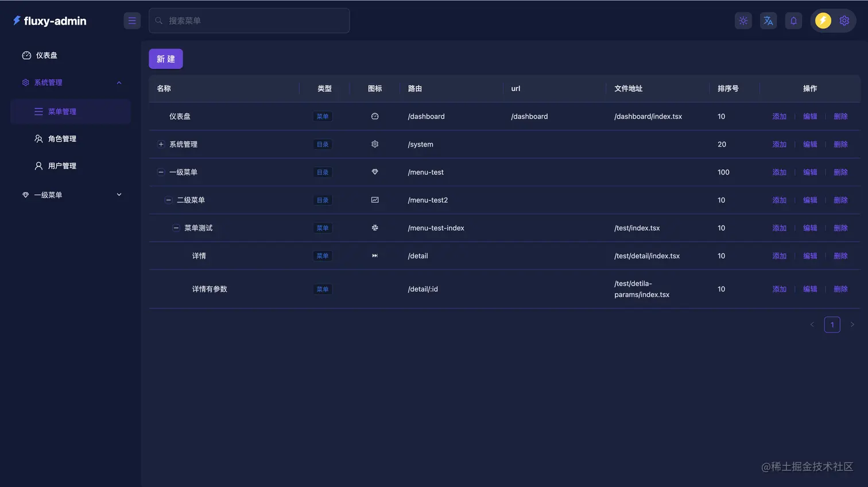
Task: Click 用户管理 person icon
Action: [x=38, y=166]
